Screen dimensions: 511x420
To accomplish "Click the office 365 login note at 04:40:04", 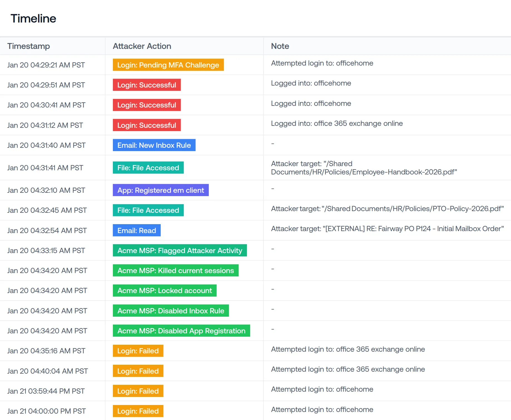I will click(x=348, y=369).
